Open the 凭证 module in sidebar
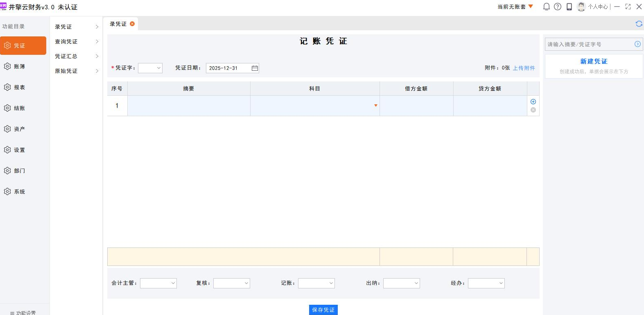The width and height of the screenshot is (644, 315). (x=23, y=45)
